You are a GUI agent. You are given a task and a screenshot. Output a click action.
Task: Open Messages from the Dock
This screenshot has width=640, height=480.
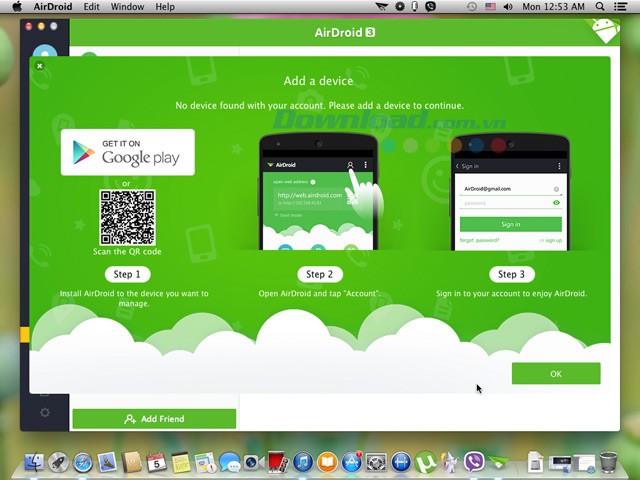click(229, 462)
